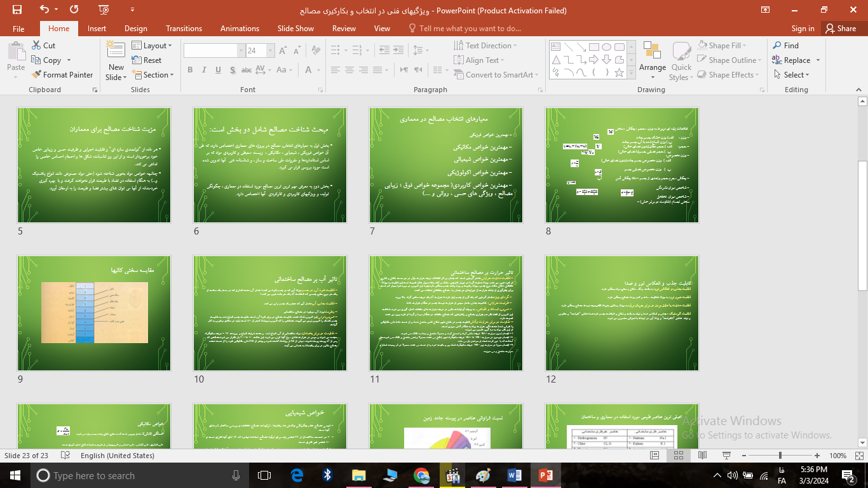
Task: Toggle Italic text formatting
Action: click(x=204, y=70)
